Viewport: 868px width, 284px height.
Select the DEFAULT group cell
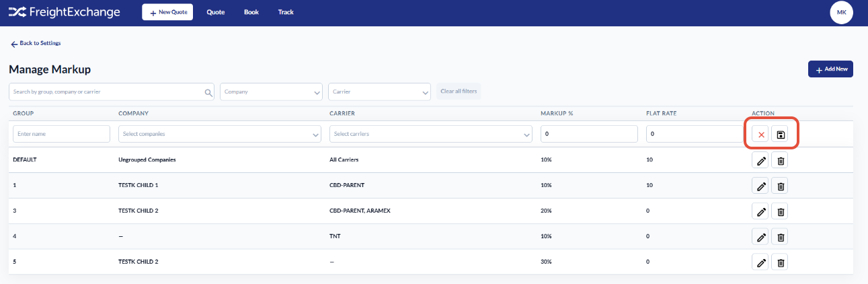point(24,161)
